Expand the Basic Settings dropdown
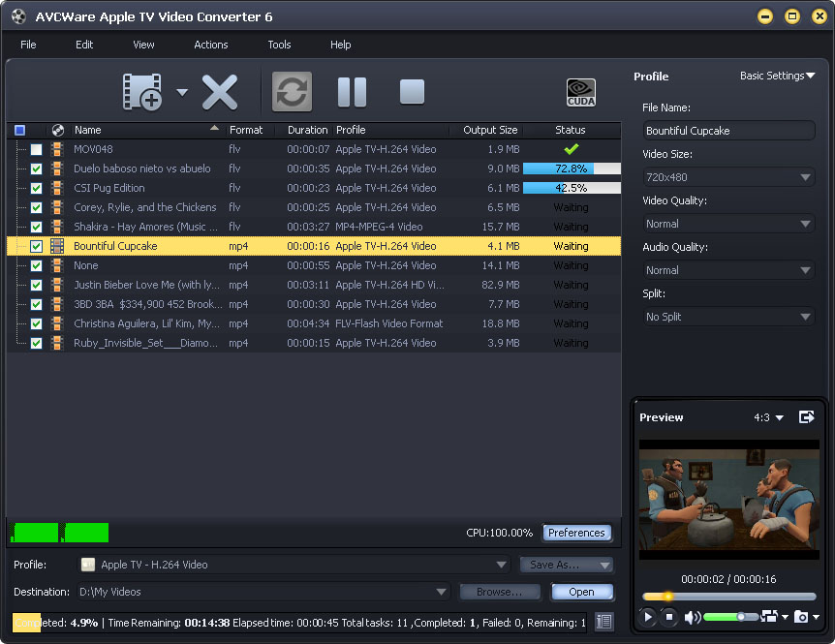Image resolution: width=835 pixels, height=644 pixels. point(777,76)
